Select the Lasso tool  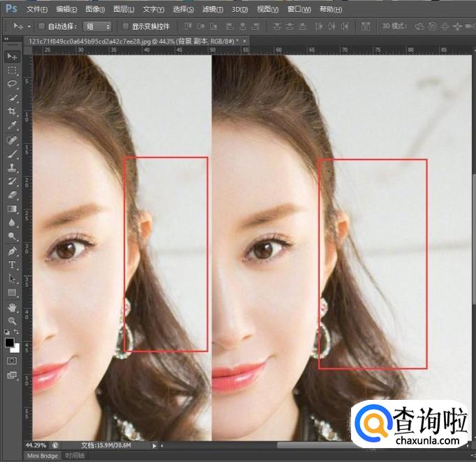12,84
